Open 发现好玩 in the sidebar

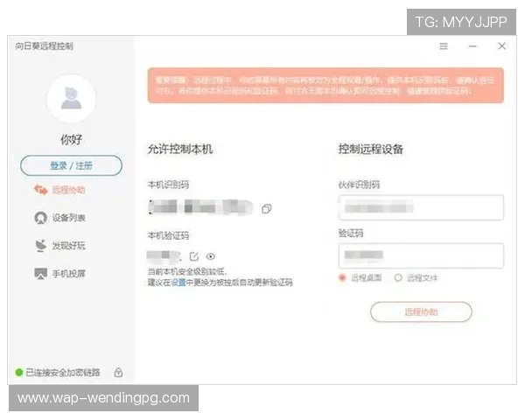pyautogui.click(x=59, y=246)
